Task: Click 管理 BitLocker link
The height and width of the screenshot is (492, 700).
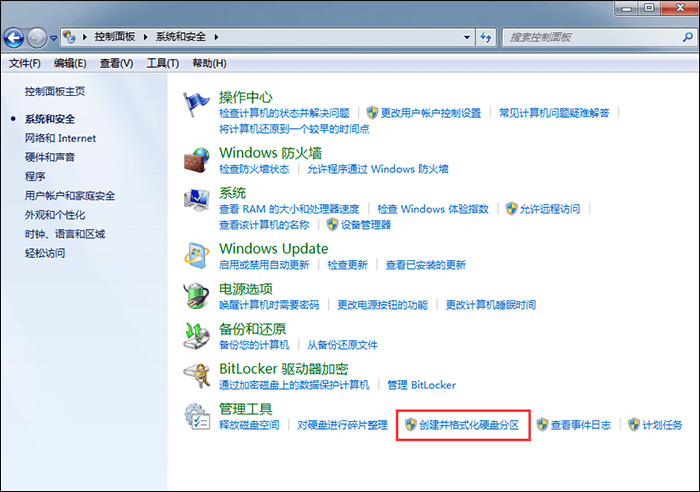Action: click(421, 385)
